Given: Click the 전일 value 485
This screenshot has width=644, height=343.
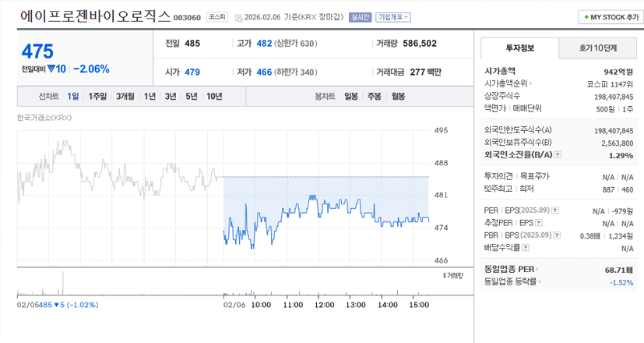Looking at the screenshot, I should (192, 43).
